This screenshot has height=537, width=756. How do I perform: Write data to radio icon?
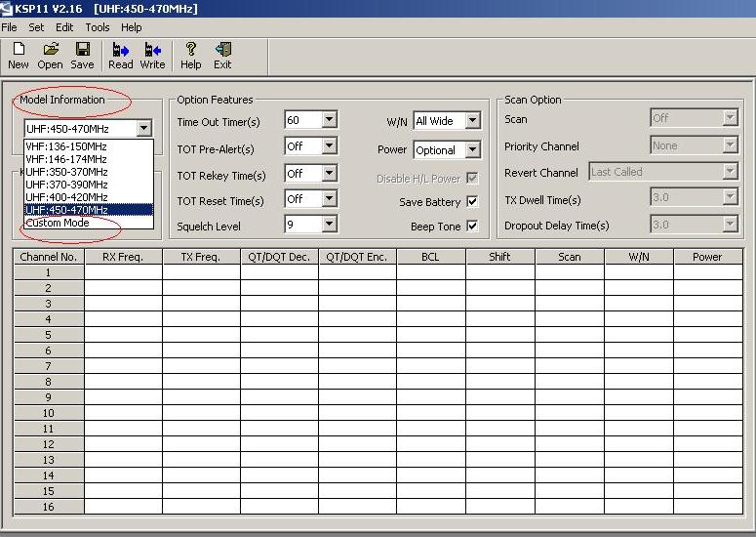[152, 50]
